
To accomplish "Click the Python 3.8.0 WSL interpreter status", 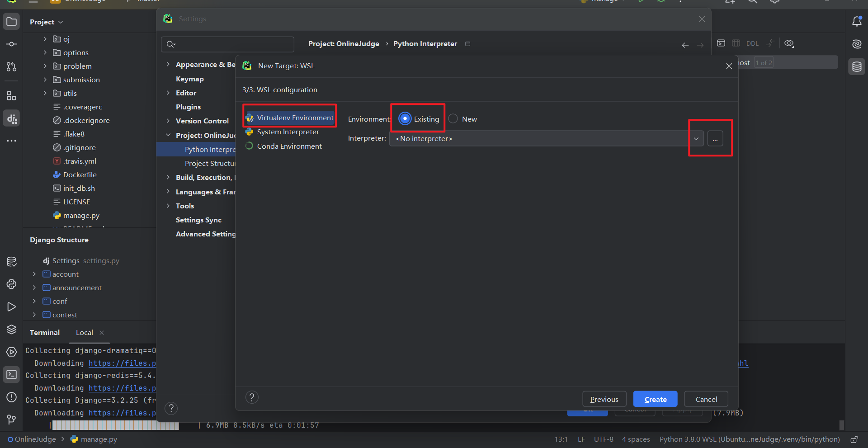I will [x=749, y=439].
